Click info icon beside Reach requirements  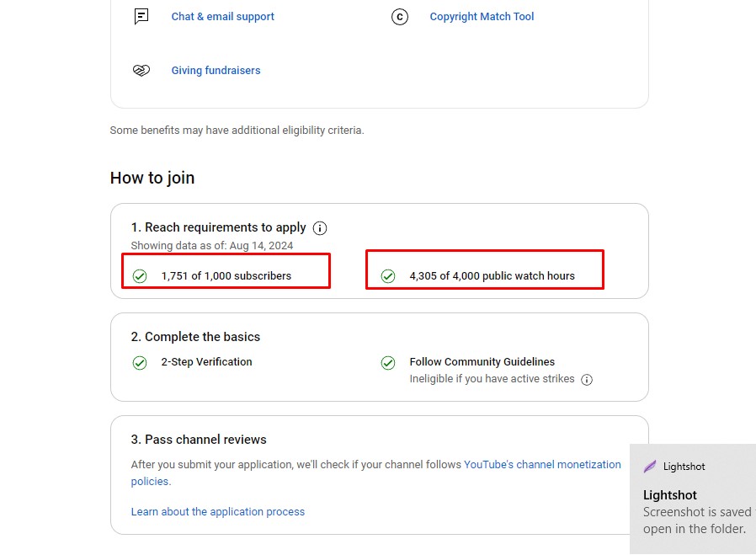(x=320, y=227)
